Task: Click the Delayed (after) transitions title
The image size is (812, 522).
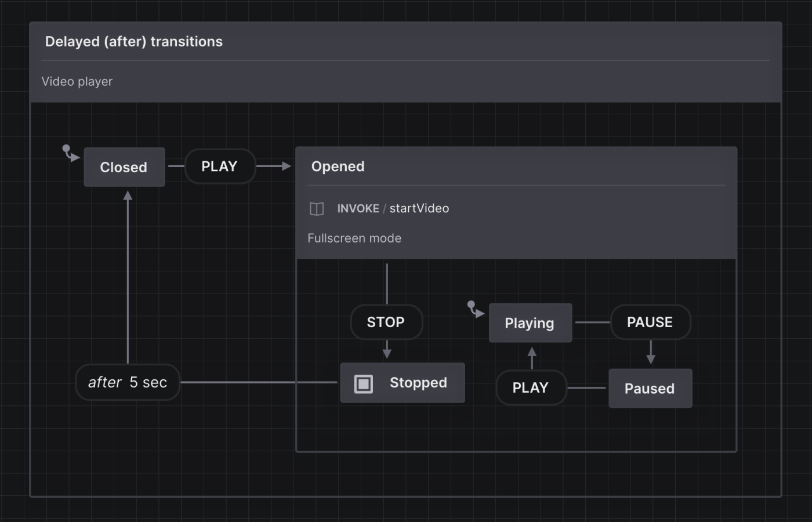Action: (134, 41)
